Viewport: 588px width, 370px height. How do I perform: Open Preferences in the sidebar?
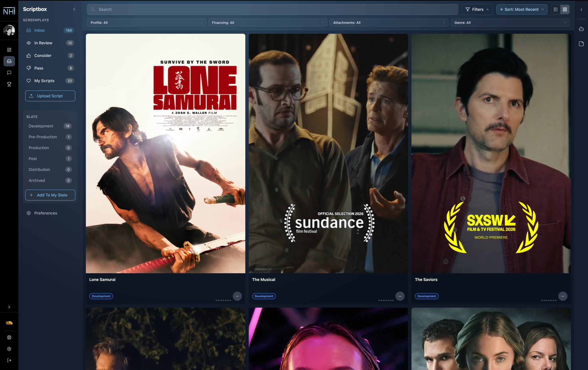[50, 213]
